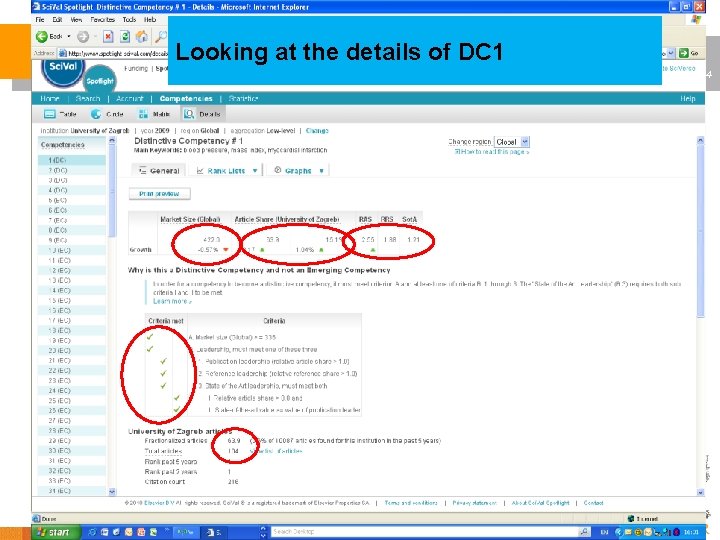Select the General tab
The width and height of the screenshot is (720, 540).
click(x=159, y=170)
